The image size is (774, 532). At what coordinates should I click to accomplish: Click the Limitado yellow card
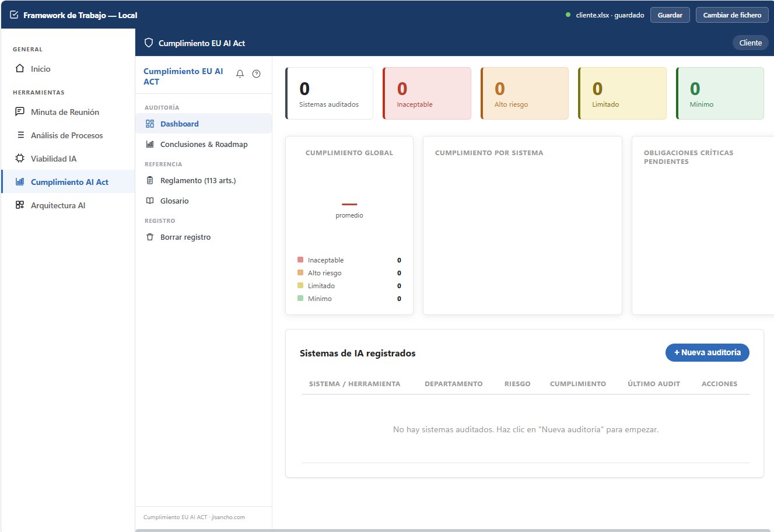(x=622, y=93)
